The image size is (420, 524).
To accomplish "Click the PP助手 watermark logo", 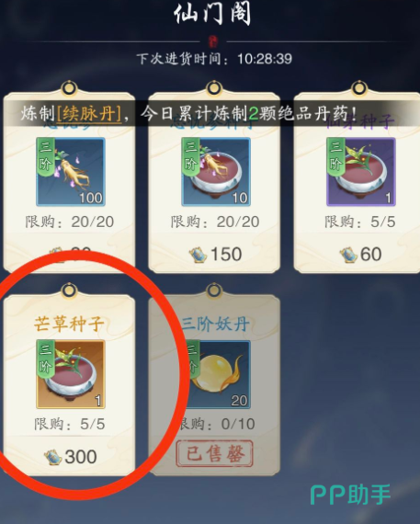I will pyautogui.click(x=350, y=495).
